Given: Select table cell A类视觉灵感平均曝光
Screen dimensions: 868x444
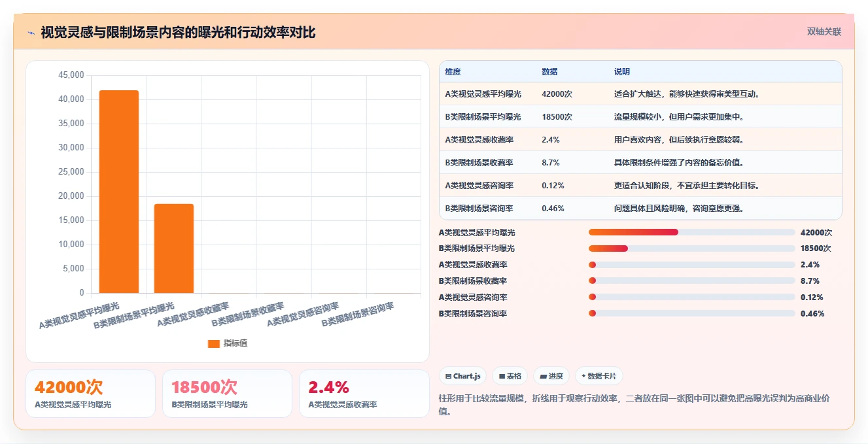Looking at the screenshot, I should point(483,94).
